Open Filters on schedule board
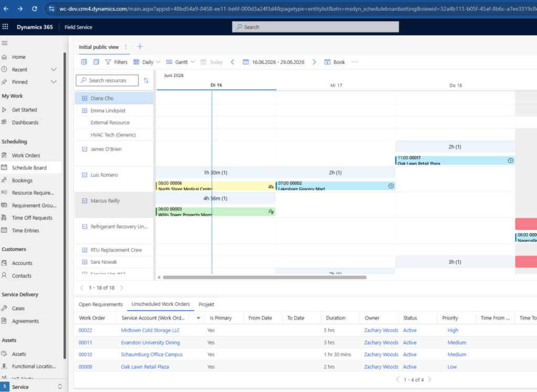This screenshot has width=537, height=392. click(x=116, y=62)
